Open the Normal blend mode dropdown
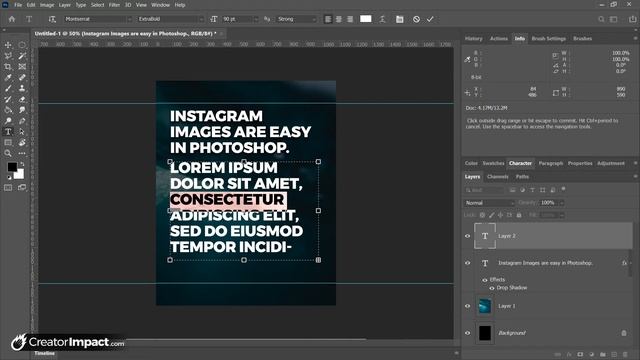Image resolution: width=640 pixels, height=360 pixels. click(x=489, y=203)
